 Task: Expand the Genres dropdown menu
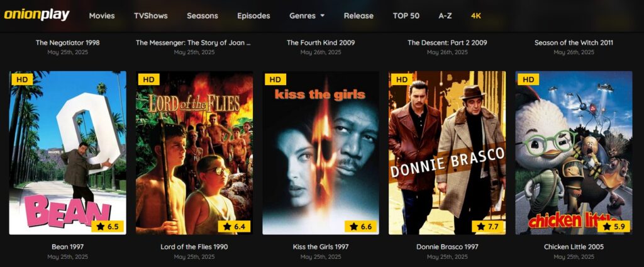[x=307, y=16]
